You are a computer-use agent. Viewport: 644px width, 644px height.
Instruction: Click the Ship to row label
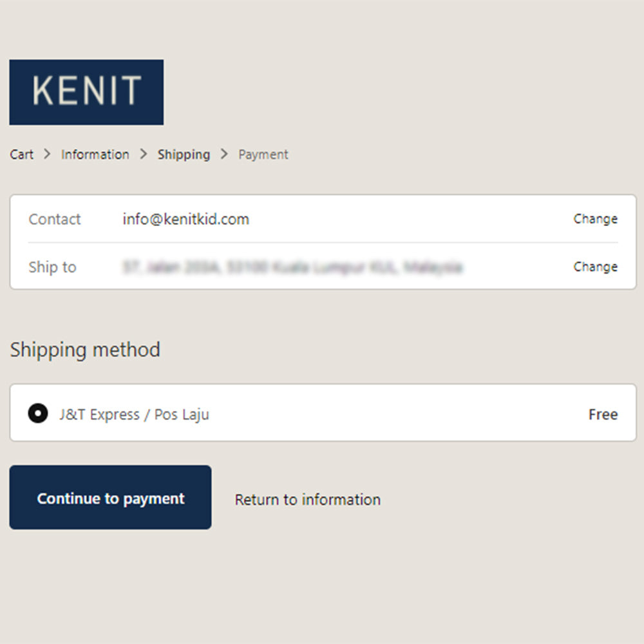52,267
